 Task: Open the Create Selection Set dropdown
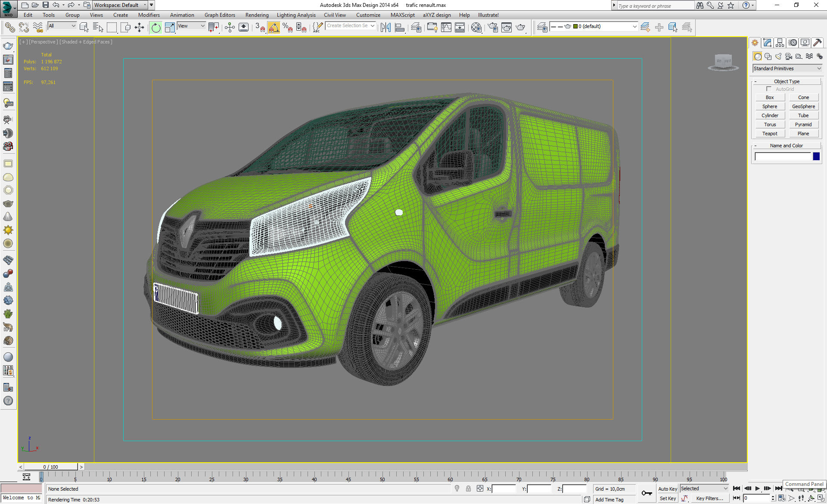[x=350, y=26]
